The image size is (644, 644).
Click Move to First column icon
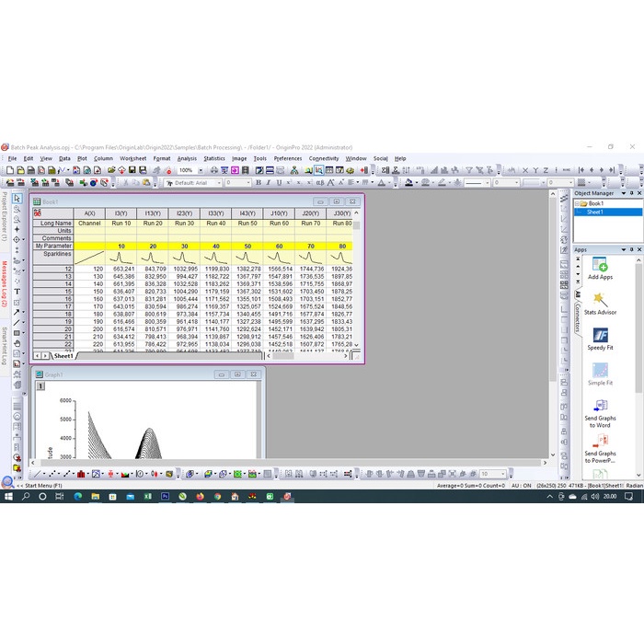581,170
